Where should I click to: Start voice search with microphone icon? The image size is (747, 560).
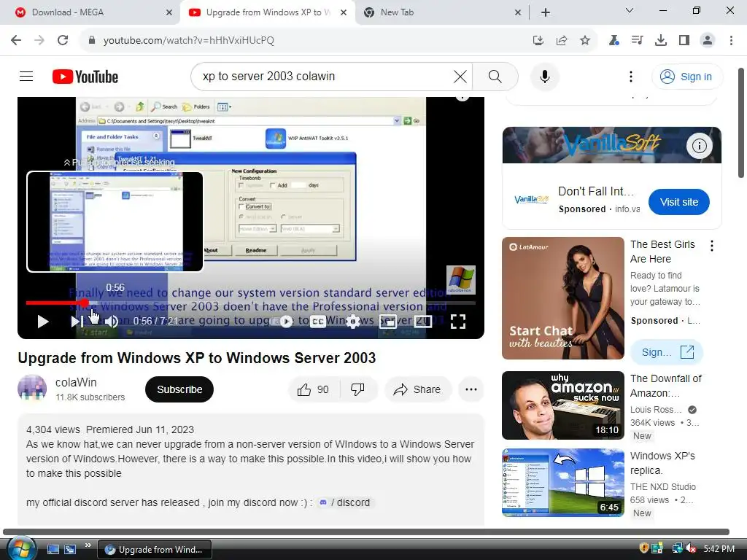544,76
